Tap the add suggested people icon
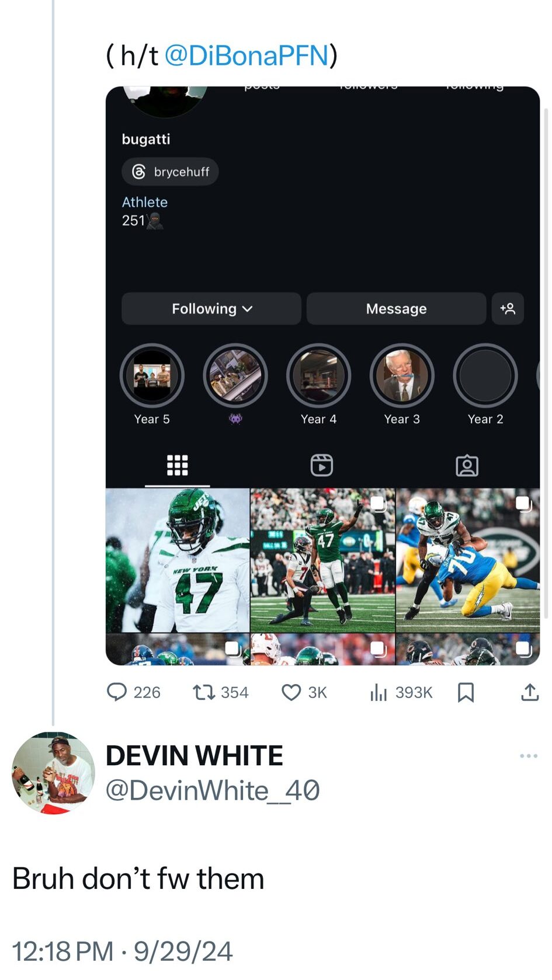Viewport: 552px width, 980px height. point(508,308)
